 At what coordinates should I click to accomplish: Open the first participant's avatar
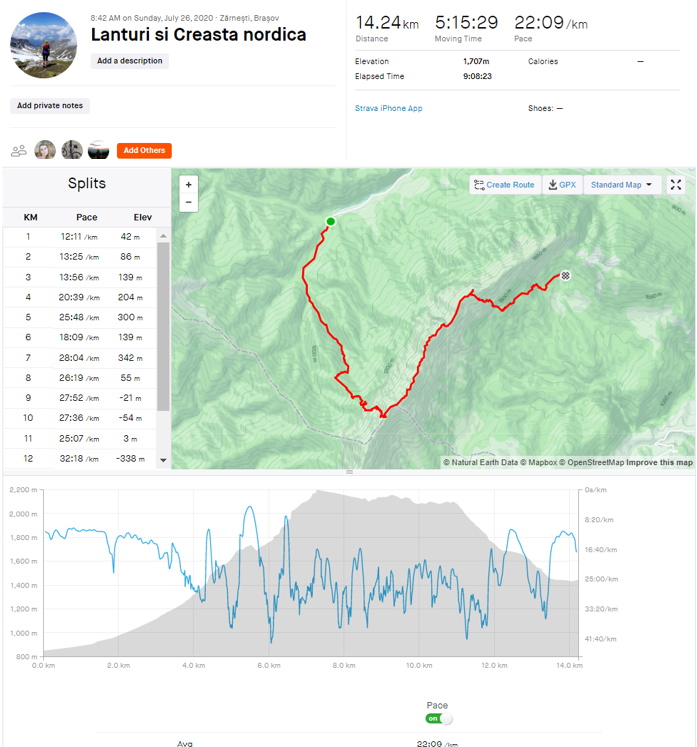coord(45,150)
